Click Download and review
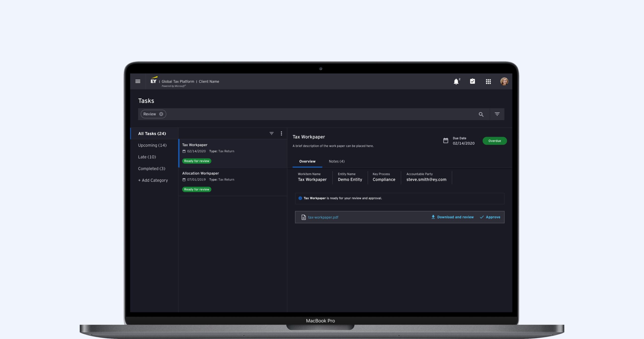This screenshot has height=339, width=644. (453, 217)
